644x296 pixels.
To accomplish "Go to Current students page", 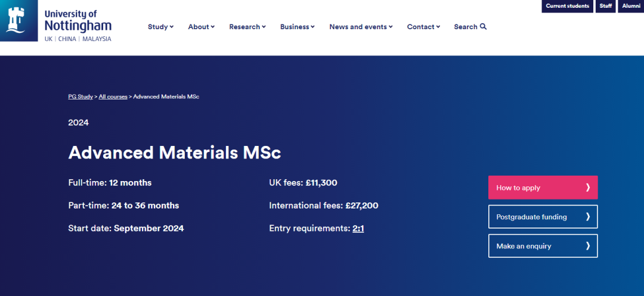I will (567, 6).
